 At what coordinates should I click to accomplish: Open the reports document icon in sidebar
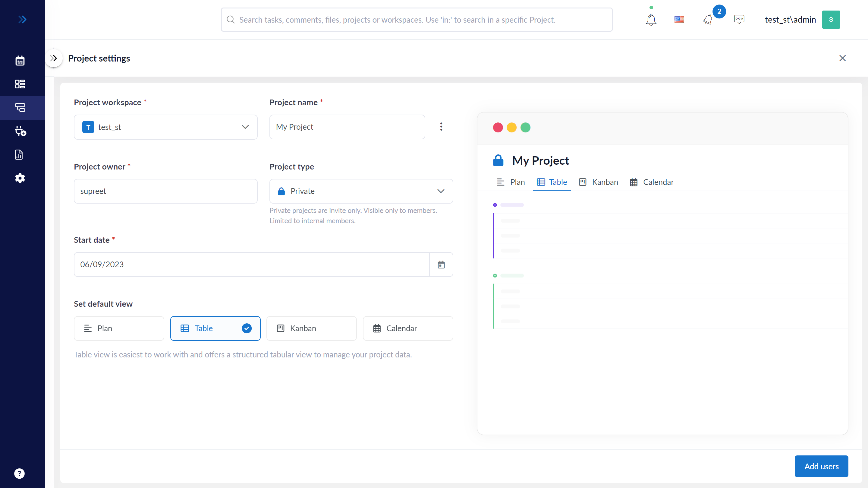tap(19, 155)
